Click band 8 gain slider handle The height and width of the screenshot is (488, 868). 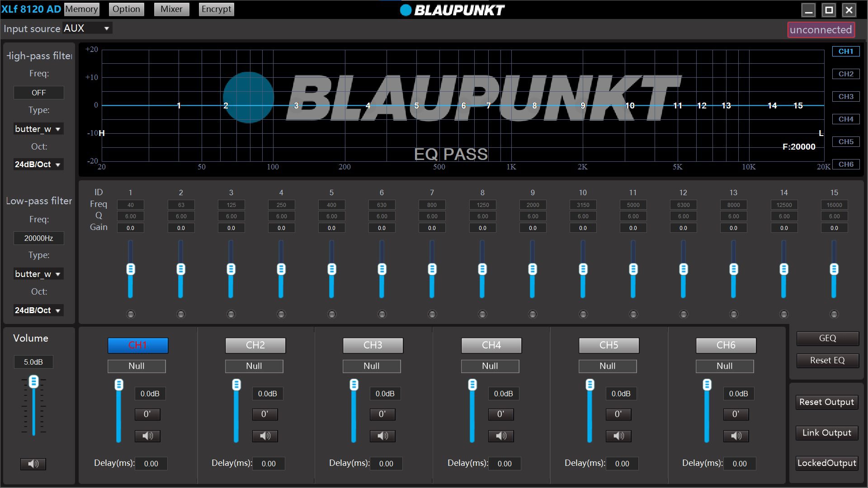click(482, 269)
